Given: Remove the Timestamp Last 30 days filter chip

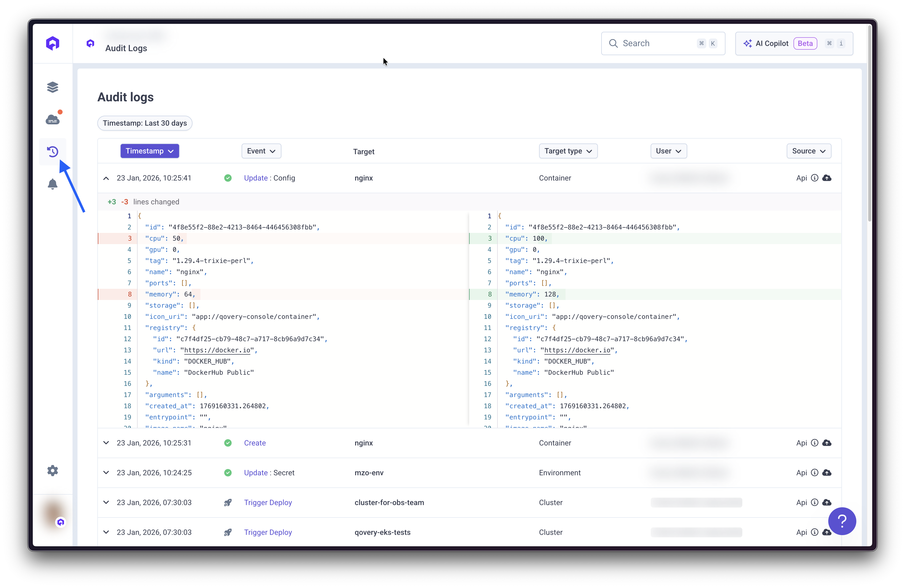Looking at the screenshot, I should [x=145, y=123].
